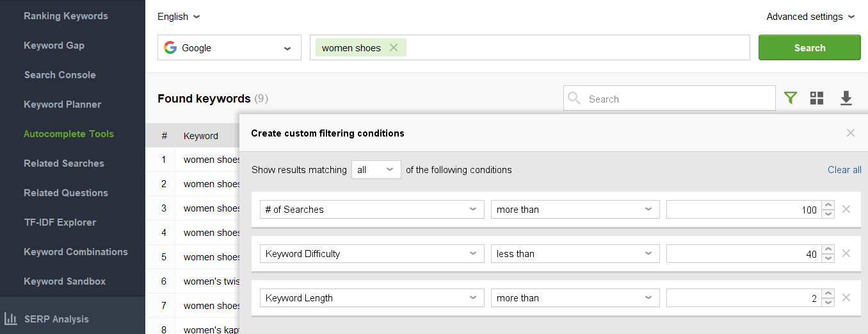Open the 'Keyword Difficulty' field dropdown
This screenshot has width=868, height=334.
click(x=372, y=253)
